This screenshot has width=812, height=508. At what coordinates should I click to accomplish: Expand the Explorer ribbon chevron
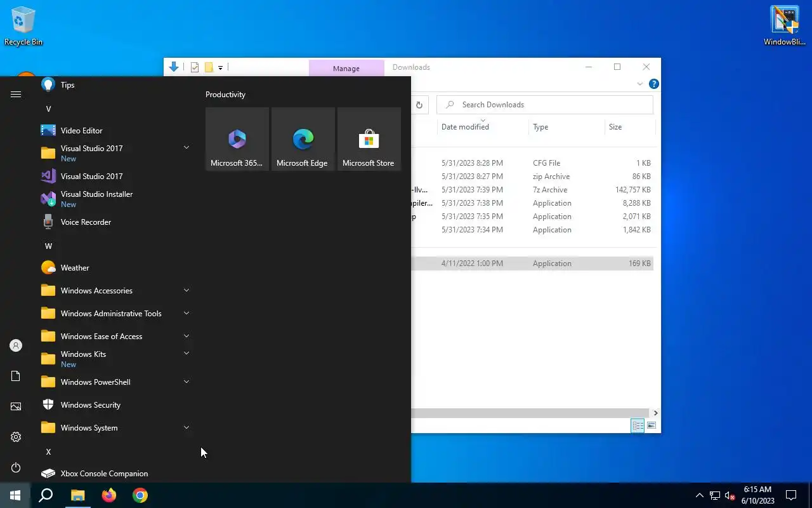point(639,84)
